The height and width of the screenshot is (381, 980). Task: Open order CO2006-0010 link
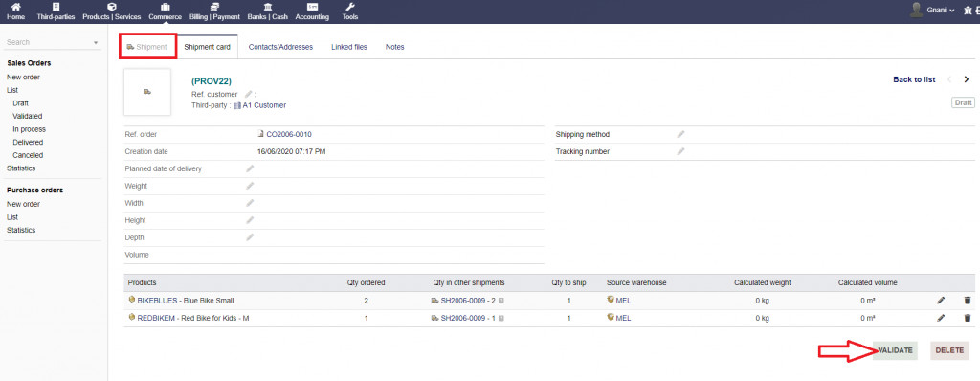pos(289,135)
